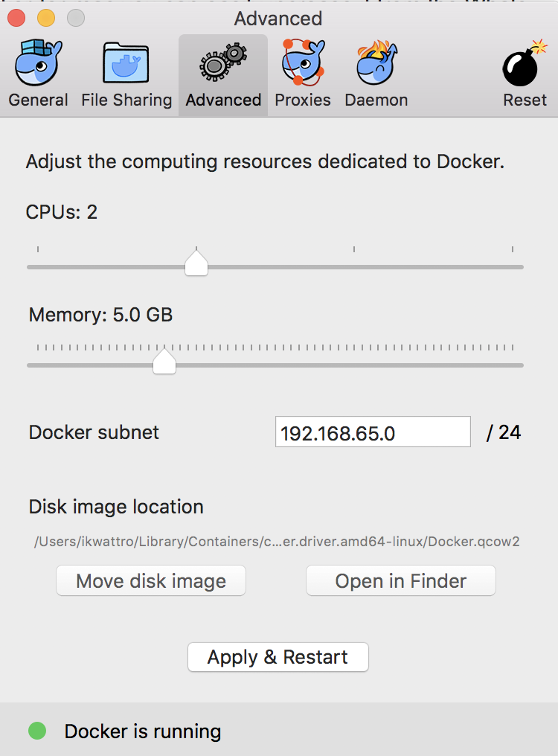Switch to the Daemon tab label
The width and height of the screenshot is (558, 756).
click(376, 100)
